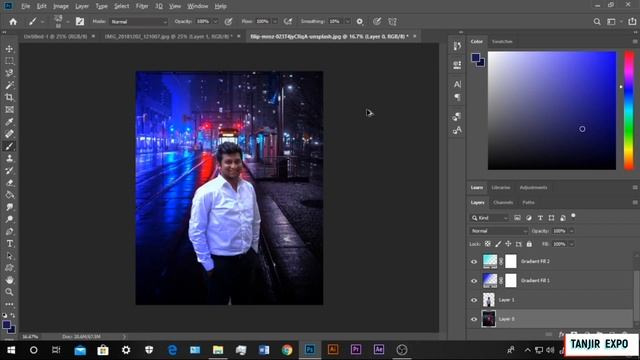Select the Eraser tool
Image resolution: width=640 pixels, height=360 pixels.
pyautogui.click(x=9, y=183)
